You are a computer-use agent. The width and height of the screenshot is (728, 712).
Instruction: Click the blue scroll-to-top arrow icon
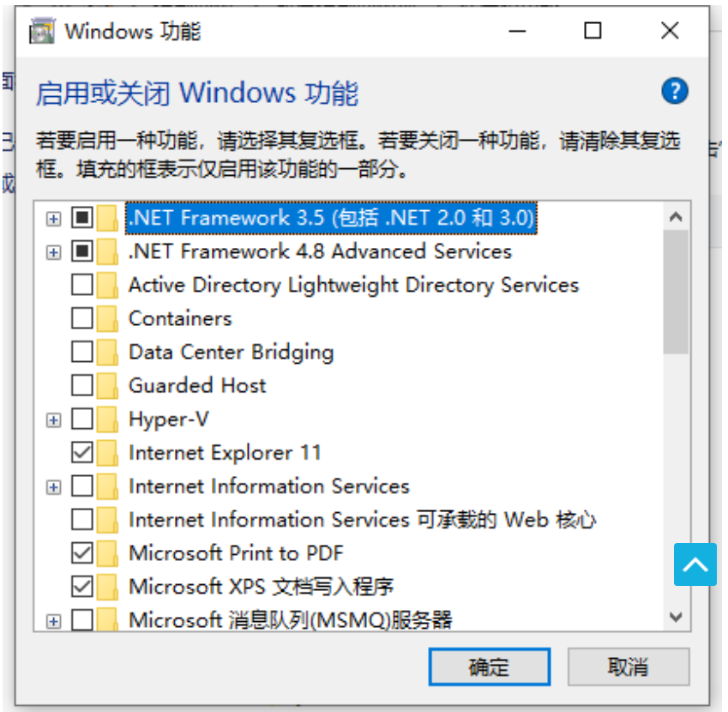(x=695, y=564)
